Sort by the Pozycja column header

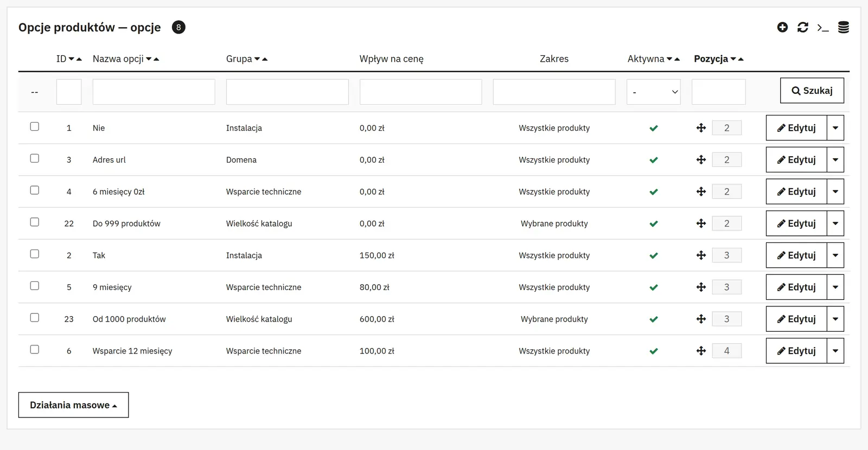click(711, 59)
